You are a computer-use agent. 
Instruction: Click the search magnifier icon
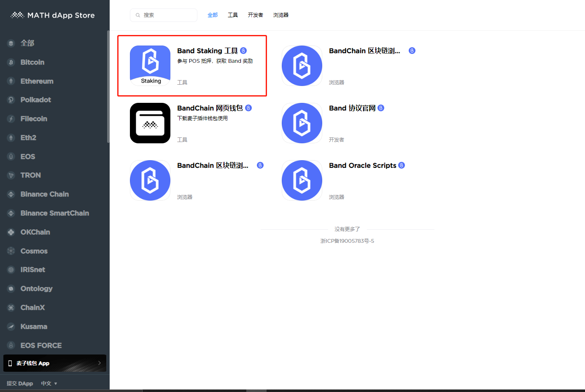coord(138,15)
